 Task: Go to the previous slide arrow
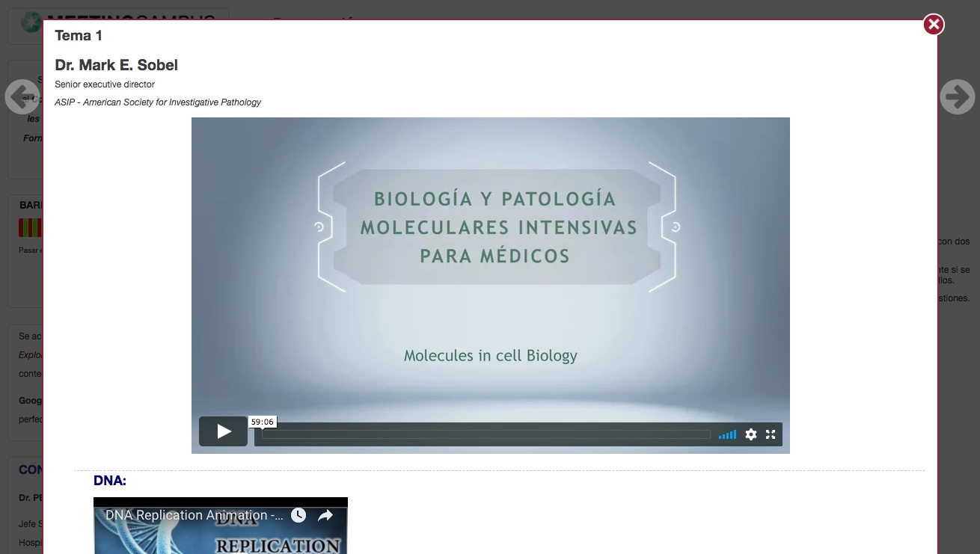[22, 96]
